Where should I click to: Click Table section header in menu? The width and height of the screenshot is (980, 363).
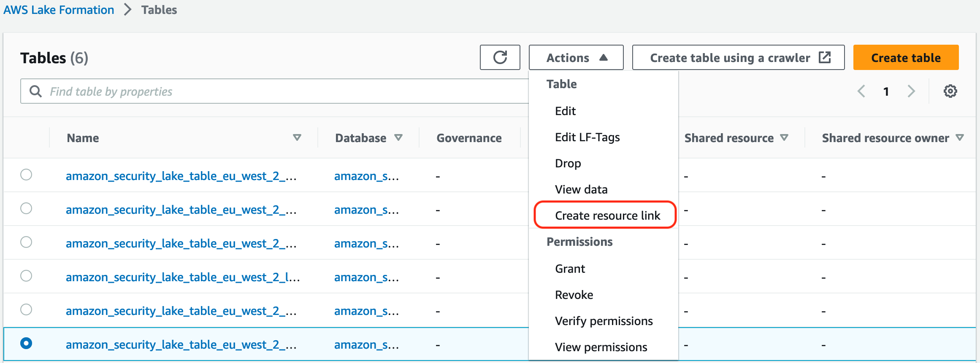pyautogui.click(x=561, y=84)
